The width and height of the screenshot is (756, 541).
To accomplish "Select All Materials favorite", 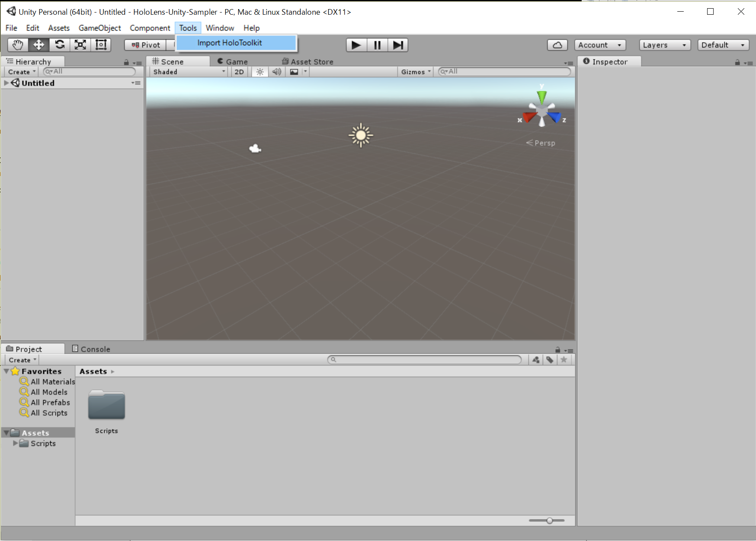I will (47, 381).
